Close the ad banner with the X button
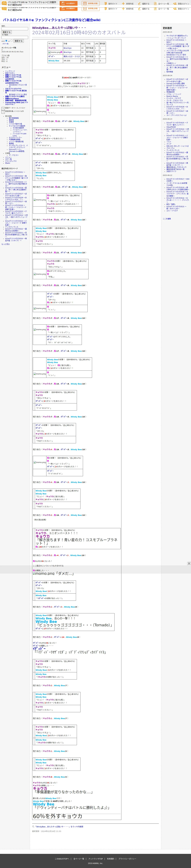Viewport: 191px width, 868px height. click(189, 563)
